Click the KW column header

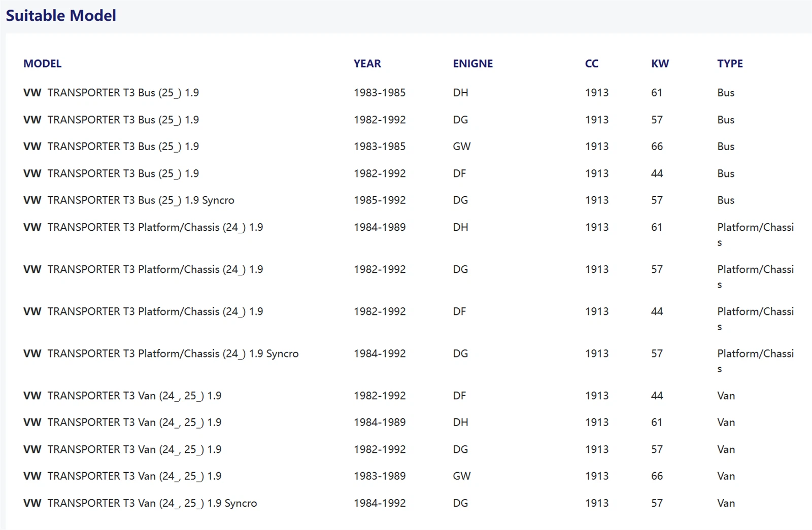tap(660, 63)
